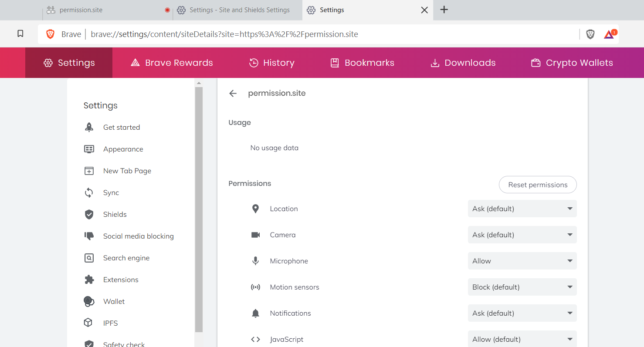Open Bookmarks in top navigation
The height and width of the screenshot is (347, 644).
coord(362,63)
